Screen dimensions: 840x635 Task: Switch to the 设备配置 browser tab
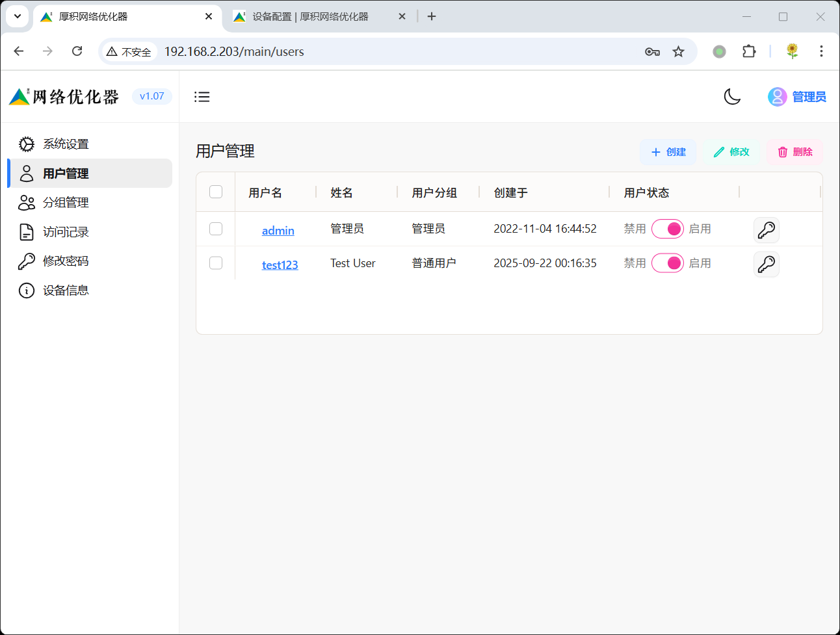(310, 17)
